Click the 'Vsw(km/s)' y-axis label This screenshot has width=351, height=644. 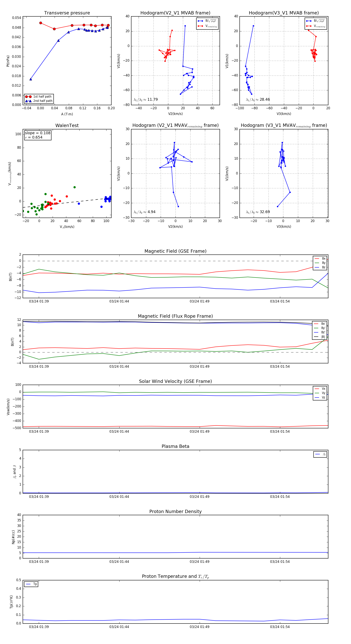(8, 407)
